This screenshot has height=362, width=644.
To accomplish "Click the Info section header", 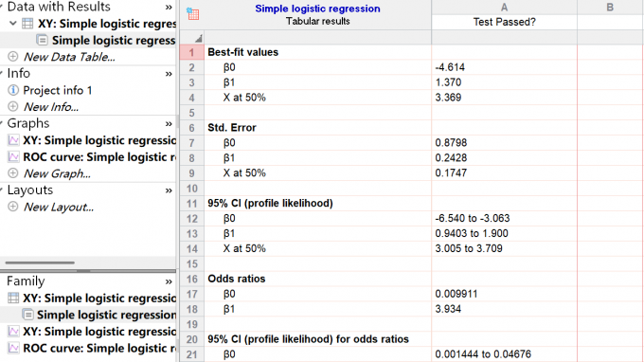I will [19, 73].
